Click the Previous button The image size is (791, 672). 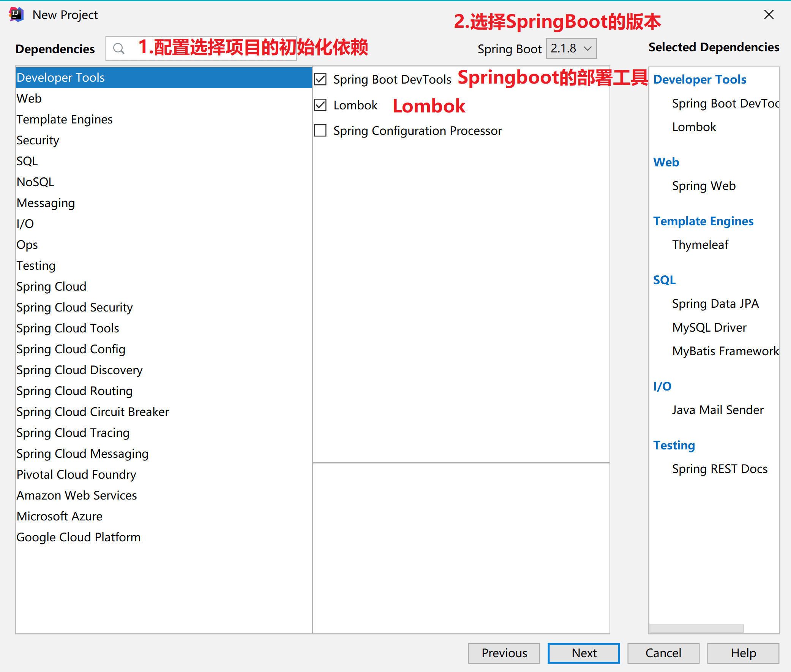point(504,653)
